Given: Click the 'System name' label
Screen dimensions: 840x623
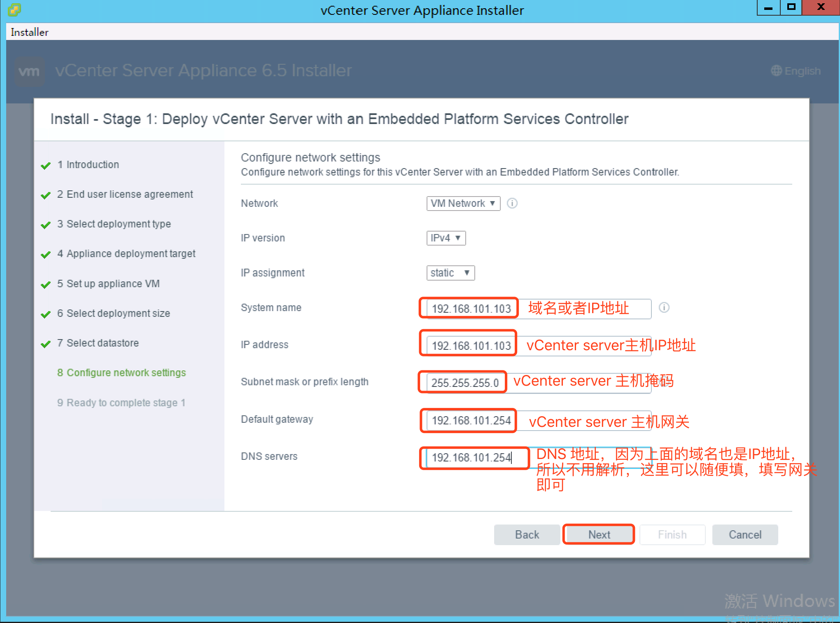Looking at the screenshot, I should click(x=271, y=307).
